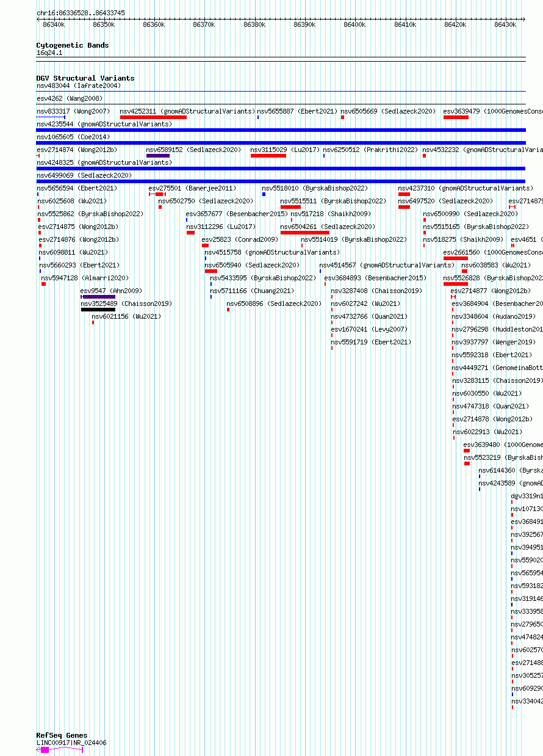Viewport: 543px width, 756px height.
Task: Click the 86340k ruler tick label
Action: point(54,24)
